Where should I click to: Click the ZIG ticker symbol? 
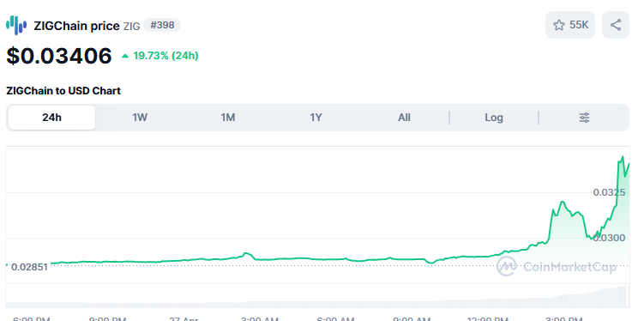[132, 27]
